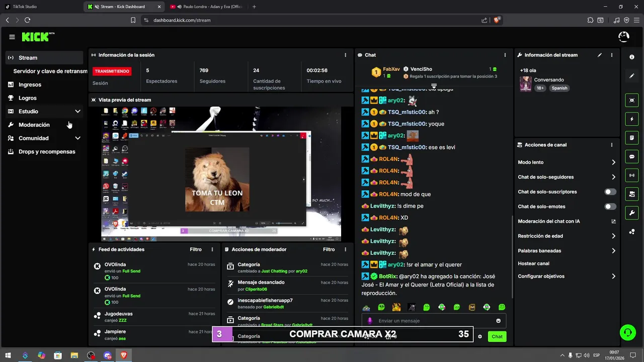The height and width of the screenshot is (362, 644).
Task: Select the screen capture icon in the right sidebar
Action: pyautogui.click(x=632, y=100)
